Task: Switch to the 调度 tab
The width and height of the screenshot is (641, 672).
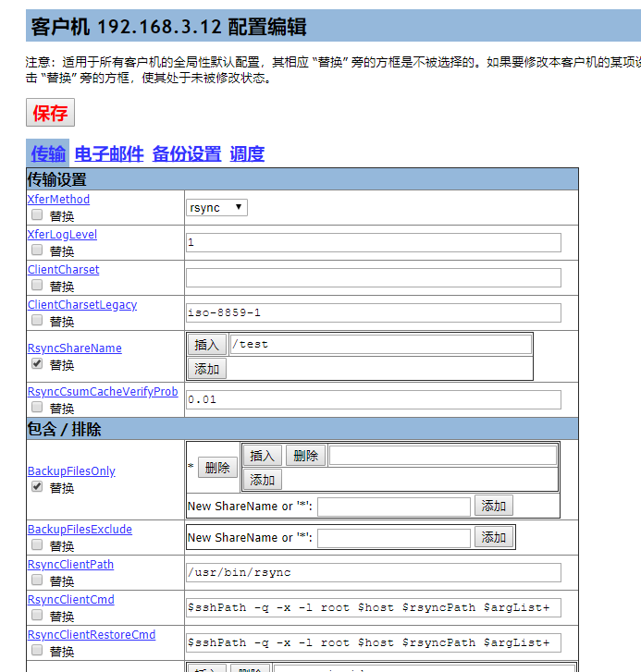Action: coord(247,153)
